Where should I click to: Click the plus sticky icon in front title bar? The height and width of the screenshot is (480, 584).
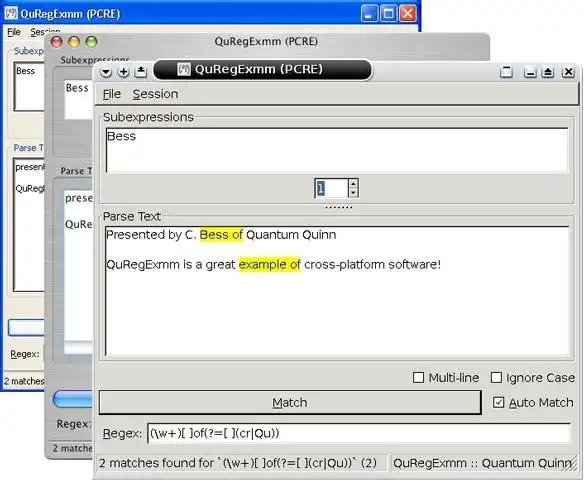tap(123, 71)
